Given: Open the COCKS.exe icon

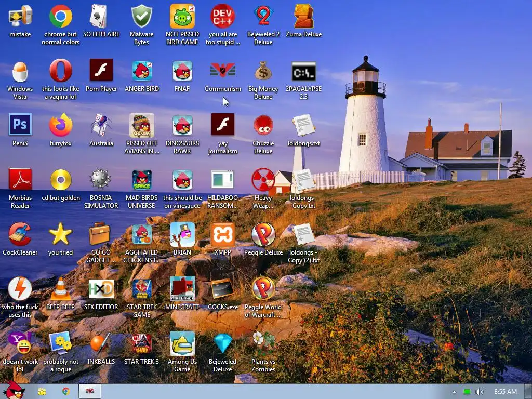Looking at the screenshot, I should tap(222, 289).
